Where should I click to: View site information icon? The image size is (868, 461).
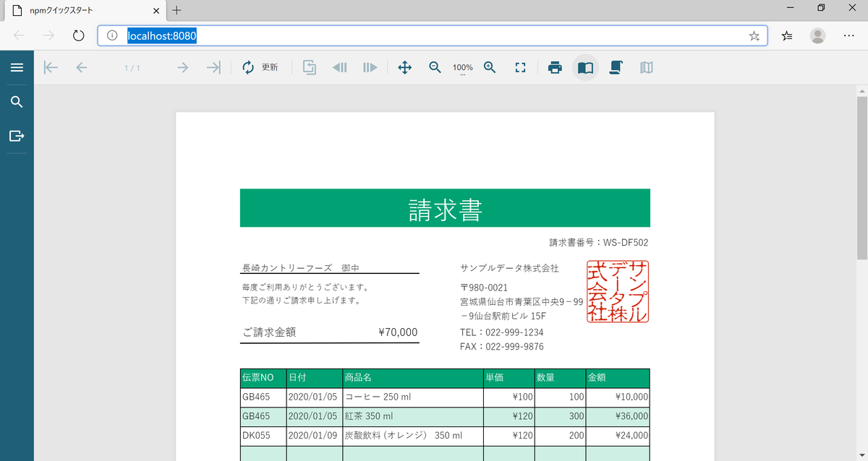click(111, 35)
